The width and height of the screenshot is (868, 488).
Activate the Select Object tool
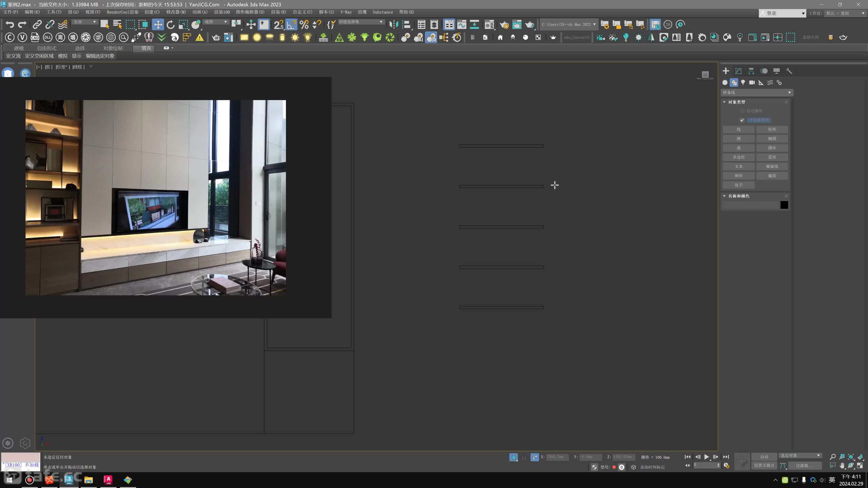(104, 24)
